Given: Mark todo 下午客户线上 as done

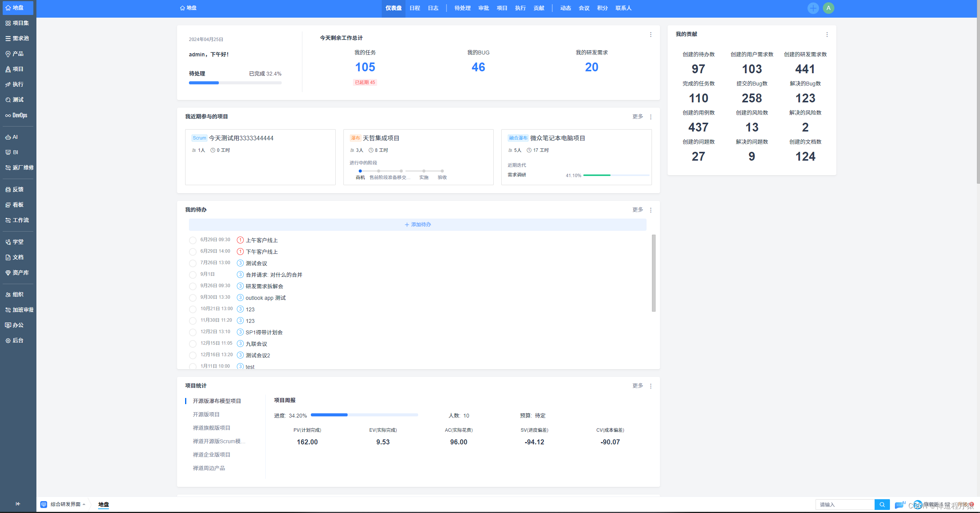Looking at the screenshot, I should pyautogui.click(x=193, y=252).
